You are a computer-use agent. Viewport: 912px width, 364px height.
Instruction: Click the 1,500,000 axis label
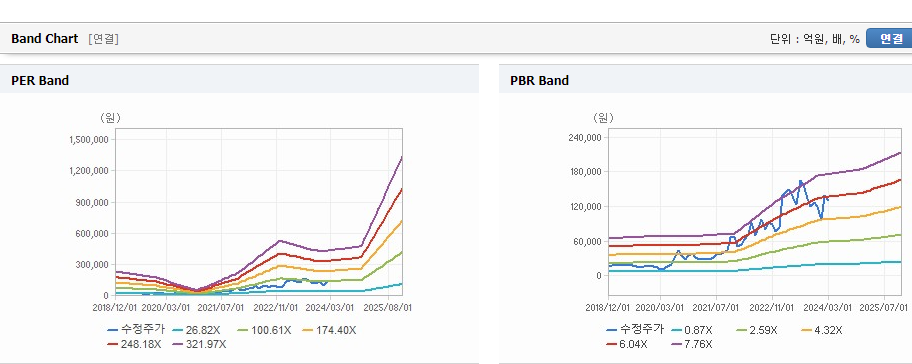(x=90, y=140)
